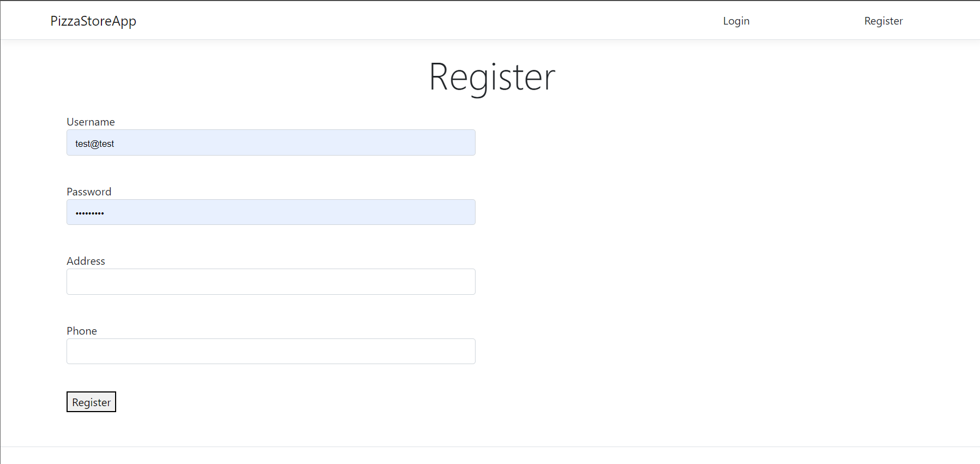This screenshot has width=980, height=464.
Task: Click the Register navbar link on the right
Action: coord(883,21)
